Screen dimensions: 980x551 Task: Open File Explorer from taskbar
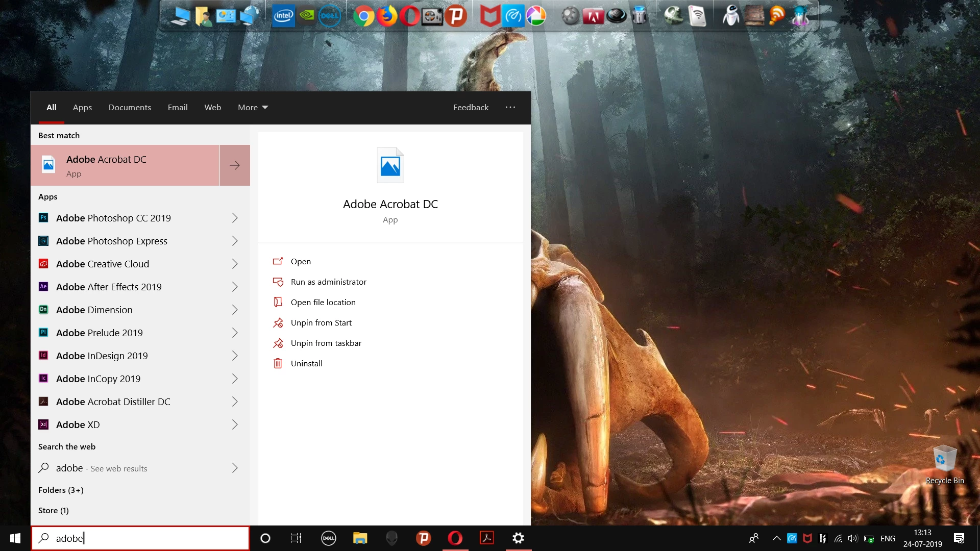tap(360, 538)
